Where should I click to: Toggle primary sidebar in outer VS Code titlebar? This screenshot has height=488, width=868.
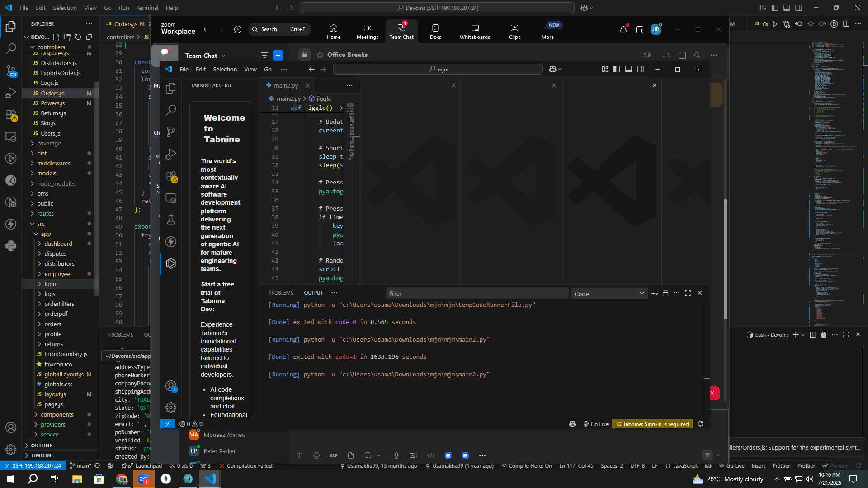[775, 8]
